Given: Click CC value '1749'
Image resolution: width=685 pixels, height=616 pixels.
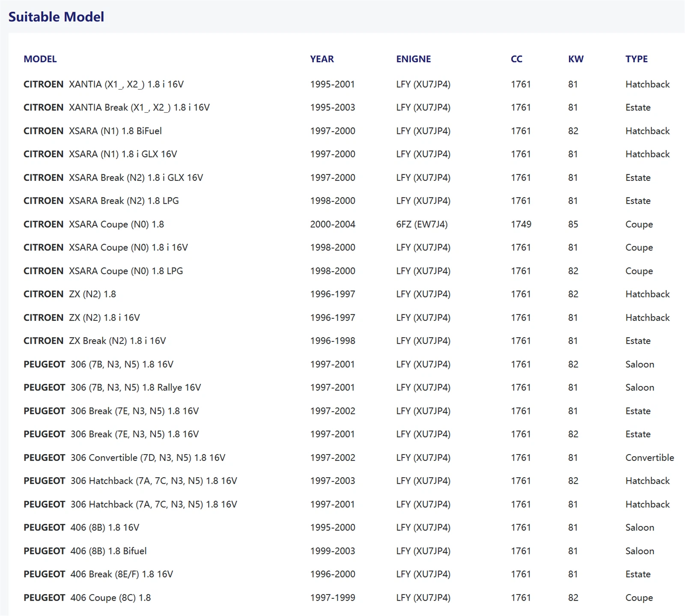Looking at the screenshot, I should click(521, 224).
